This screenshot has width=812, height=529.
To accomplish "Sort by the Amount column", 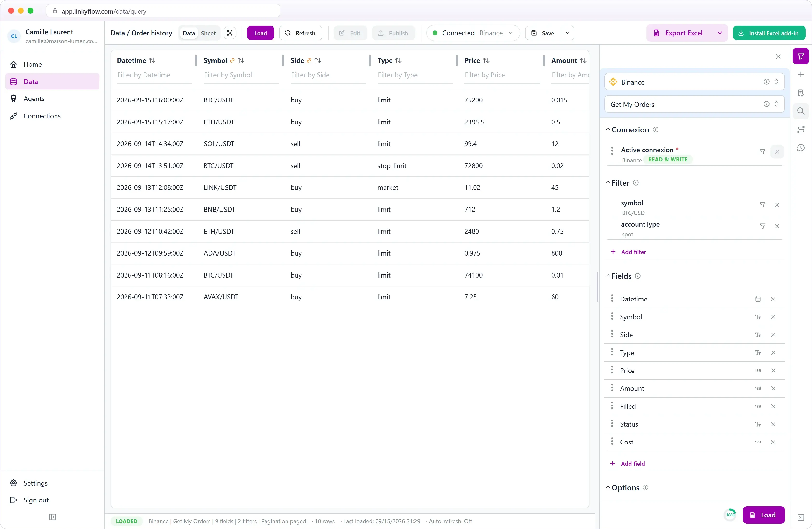I will (x=583, y=60).
